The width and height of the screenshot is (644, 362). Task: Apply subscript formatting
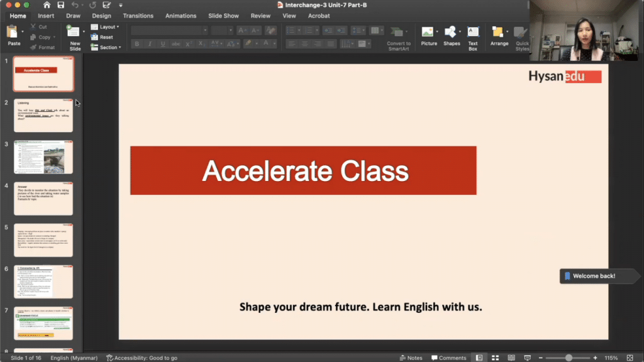point(201,43)
